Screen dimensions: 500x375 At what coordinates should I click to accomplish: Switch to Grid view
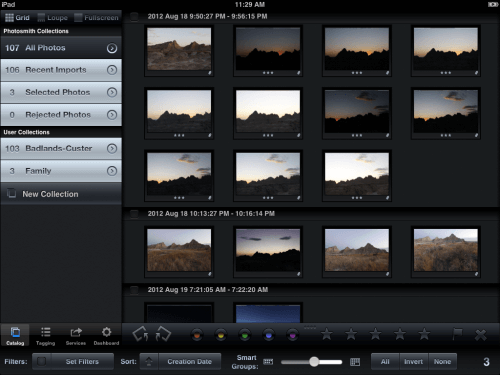tap(17, 18)
